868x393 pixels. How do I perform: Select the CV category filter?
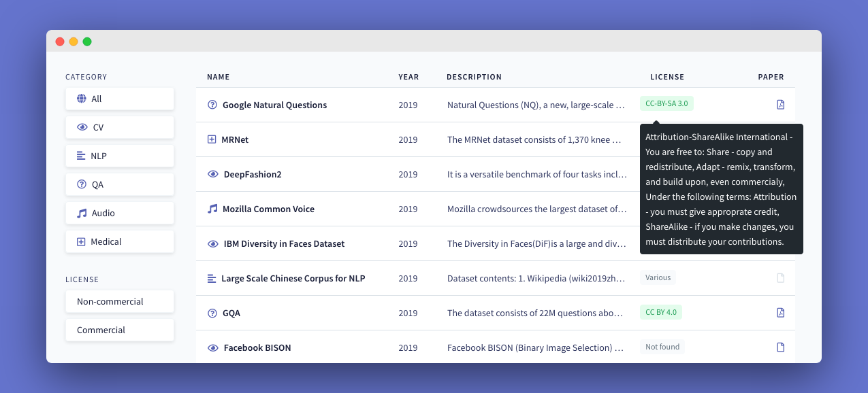pos(120,127)
